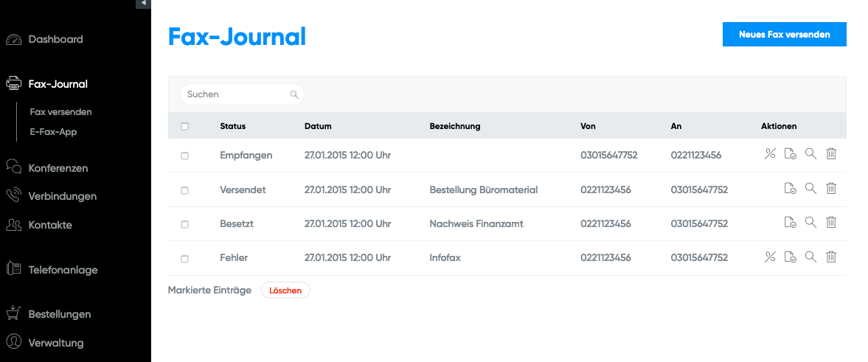This screenshot has height=362, width=868.
Task: Click the document-checkmark icon in the Bestellung Büromaterial row
Action: tap(790, 189)
